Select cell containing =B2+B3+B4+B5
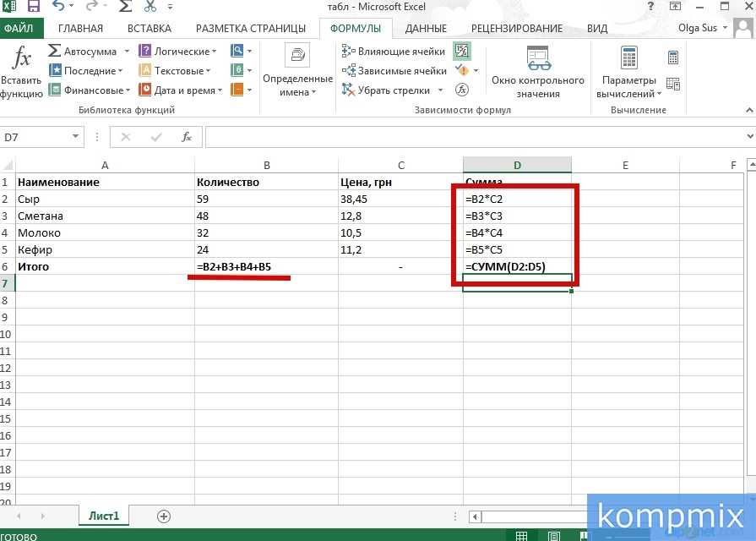 pyautogui.click(x=266, y=266)
